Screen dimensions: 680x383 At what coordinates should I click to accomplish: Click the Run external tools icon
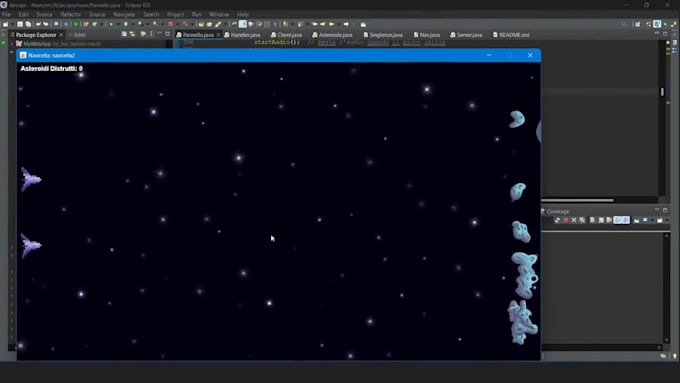156,24
